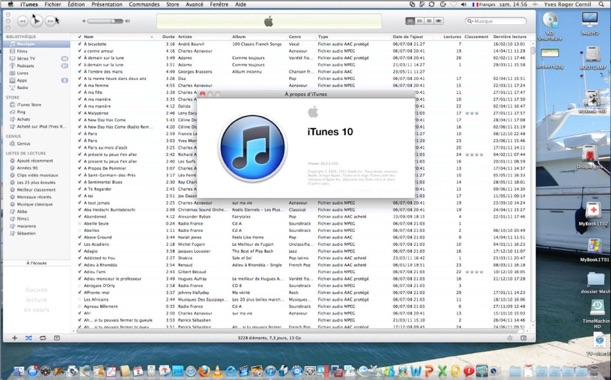Screen dimensions: 611x380
Task: Open the Édition menu
Action: 76,4
